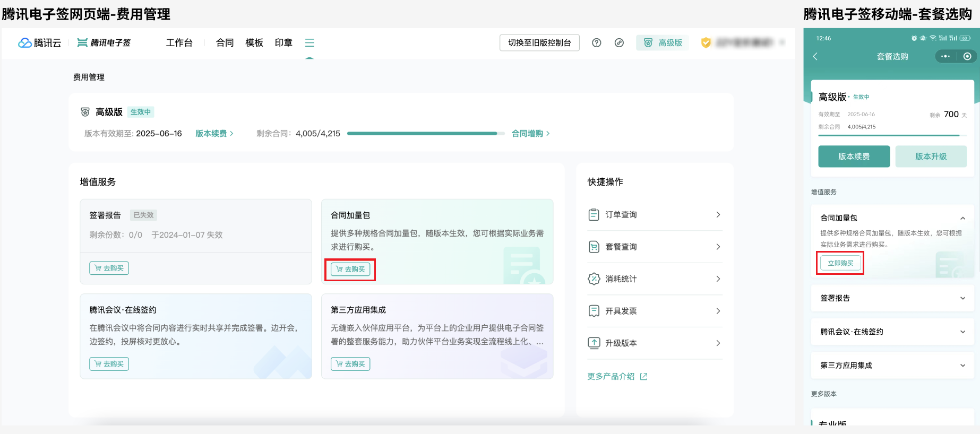980x434 pixels.
Task: Click the Tencent Cloud logo
Action: click(40, 43)
